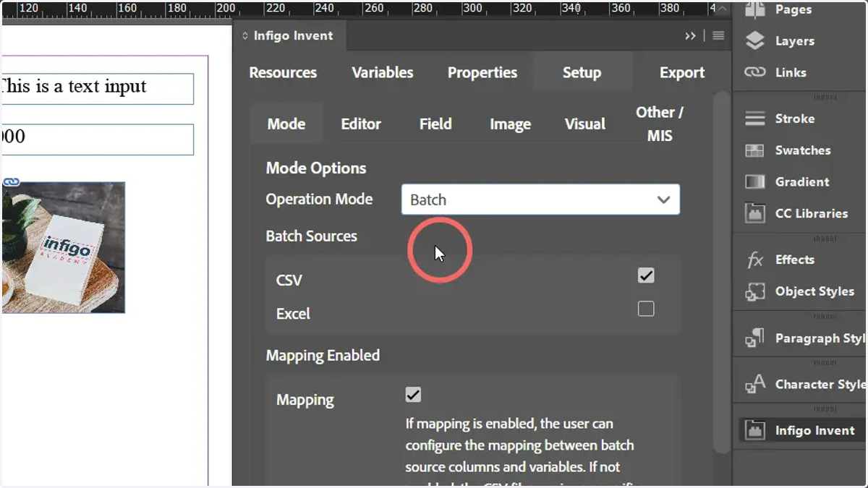The image size is (868, 488).
Task: Open the Links panel icon
Action: click(755, 72)
